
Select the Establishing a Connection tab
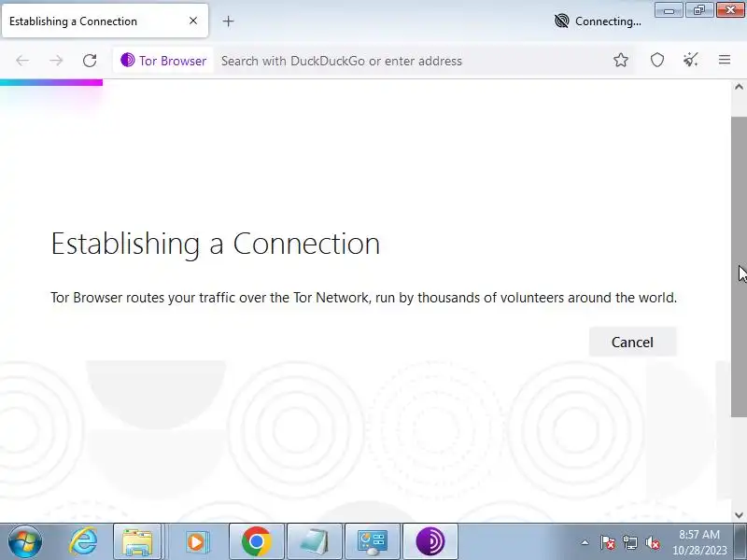coord(105,21)
